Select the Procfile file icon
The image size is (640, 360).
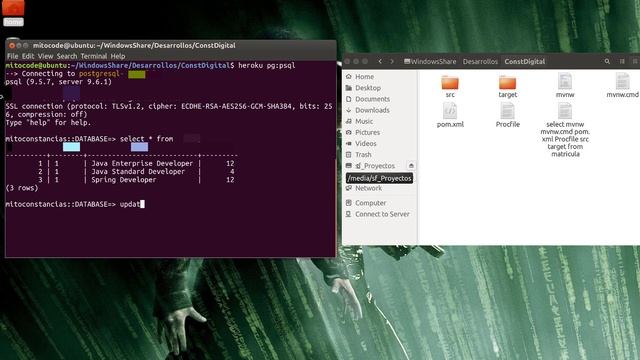[507, 111]
